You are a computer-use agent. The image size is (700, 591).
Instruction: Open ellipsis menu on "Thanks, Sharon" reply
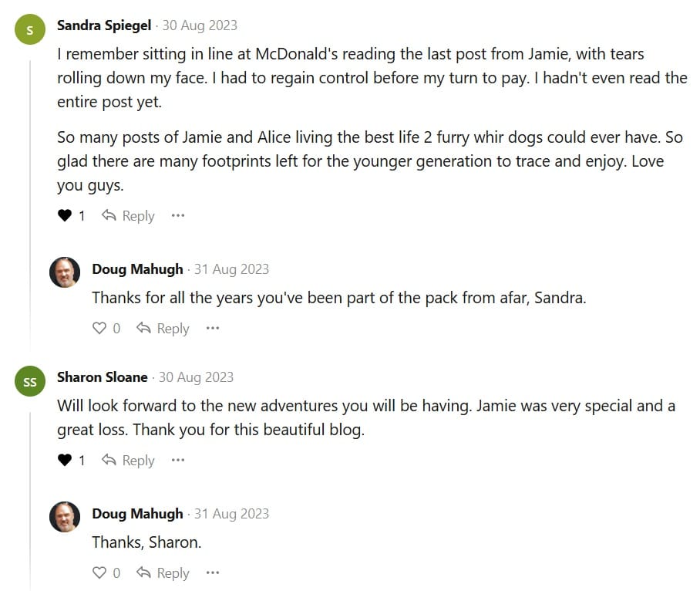pos(213,573)
